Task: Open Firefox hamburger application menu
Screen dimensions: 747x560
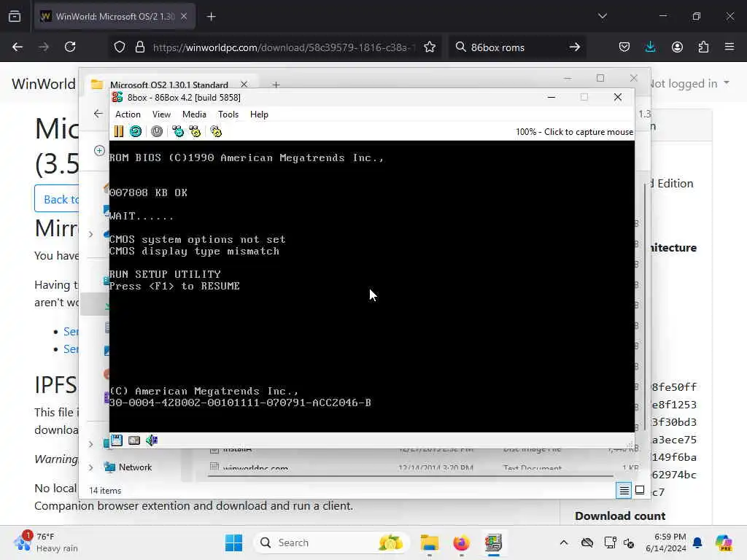Action: [729, 47]
